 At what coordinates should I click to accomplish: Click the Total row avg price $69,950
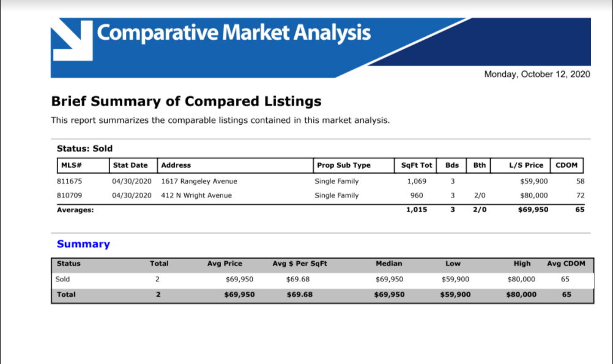[x=239, y=294]
